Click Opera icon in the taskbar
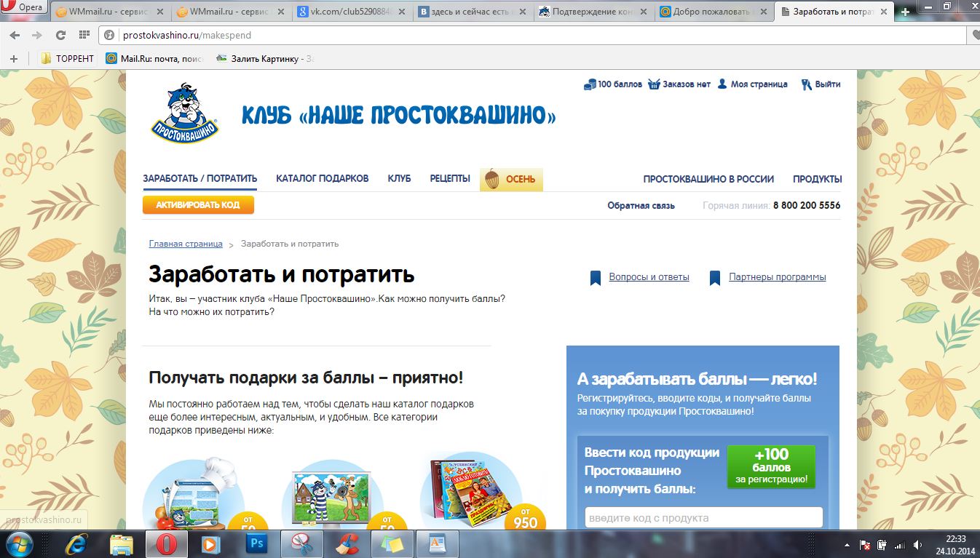Screen dimensions: 980x558 click(167, 543)
